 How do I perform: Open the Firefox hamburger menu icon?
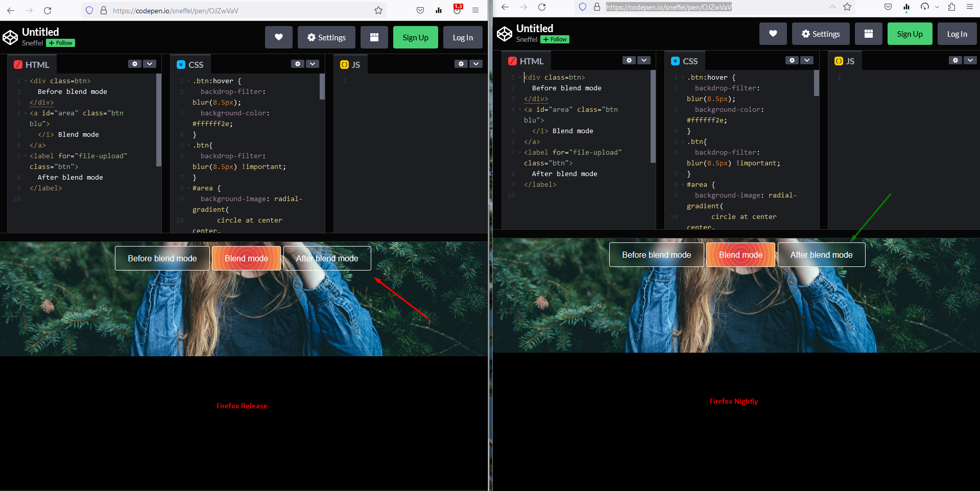[475, 10]
